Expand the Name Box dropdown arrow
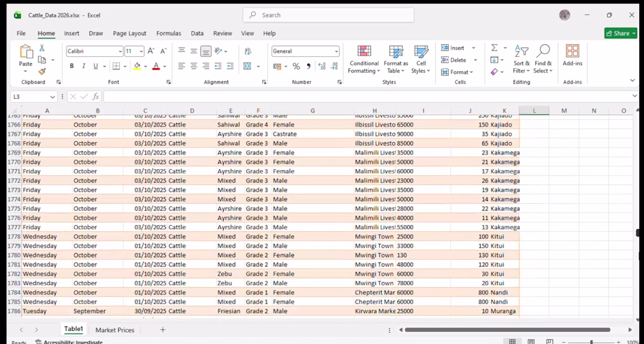This screenshot has height=344, width=644. [x=53, y=97]
